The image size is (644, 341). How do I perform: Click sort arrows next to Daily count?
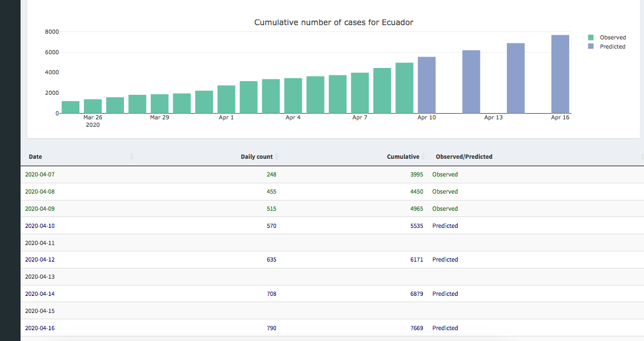click(277, 157)
